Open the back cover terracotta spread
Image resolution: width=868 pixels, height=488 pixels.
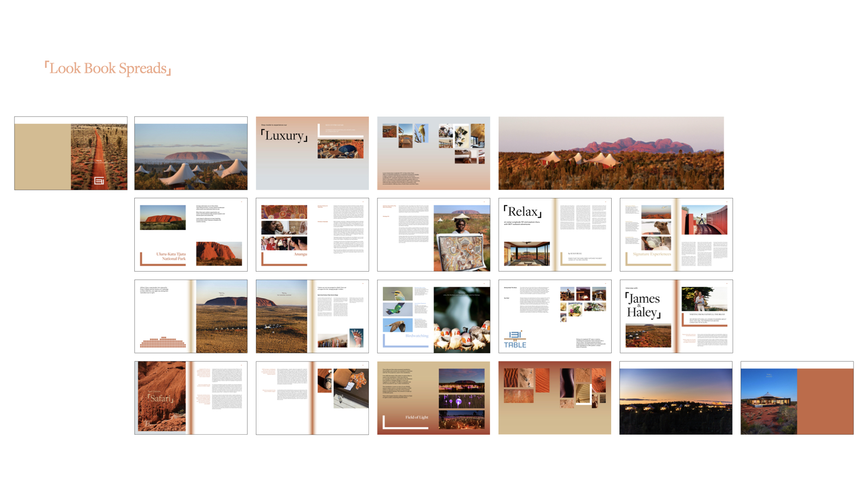pos(797,398)
